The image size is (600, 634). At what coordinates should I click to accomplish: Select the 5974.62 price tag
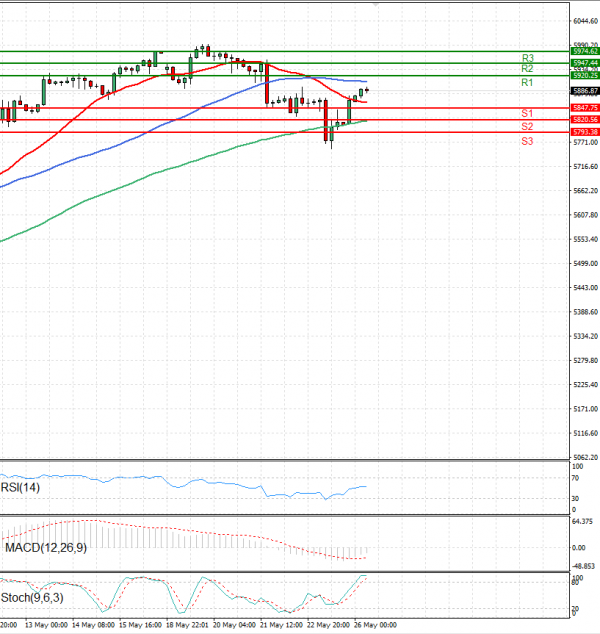(585, 51)
